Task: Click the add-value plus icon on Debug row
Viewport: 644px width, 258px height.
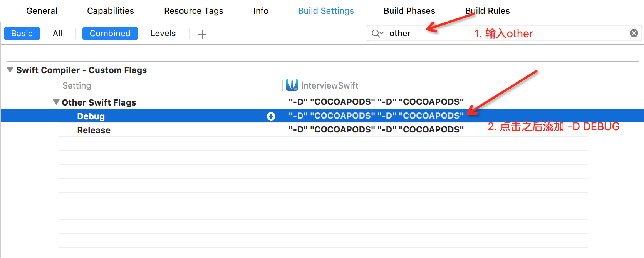Action: click(271, 116)
